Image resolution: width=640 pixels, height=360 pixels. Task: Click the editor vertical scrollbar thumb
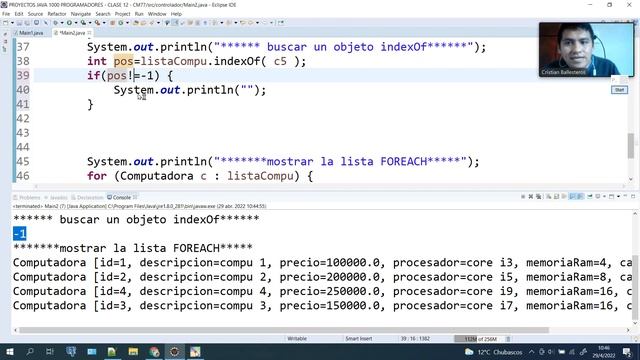click(631, 145)
